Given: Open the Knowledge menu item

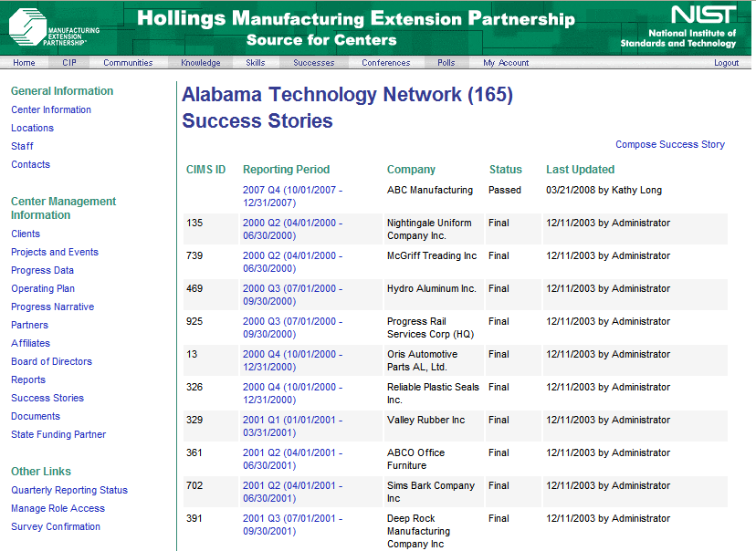Looking at the screenshot, I should [201, 63].
